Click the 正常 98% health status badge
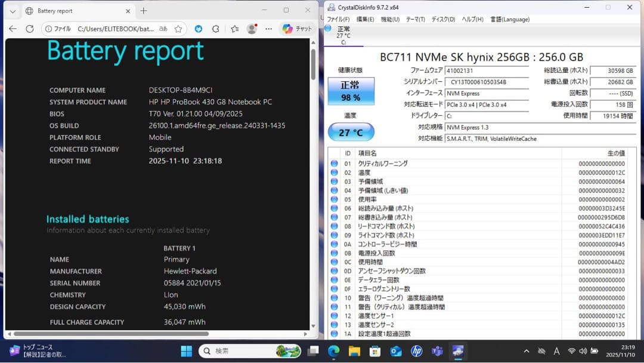Viewport: 644px width, 363px height. 351,90
